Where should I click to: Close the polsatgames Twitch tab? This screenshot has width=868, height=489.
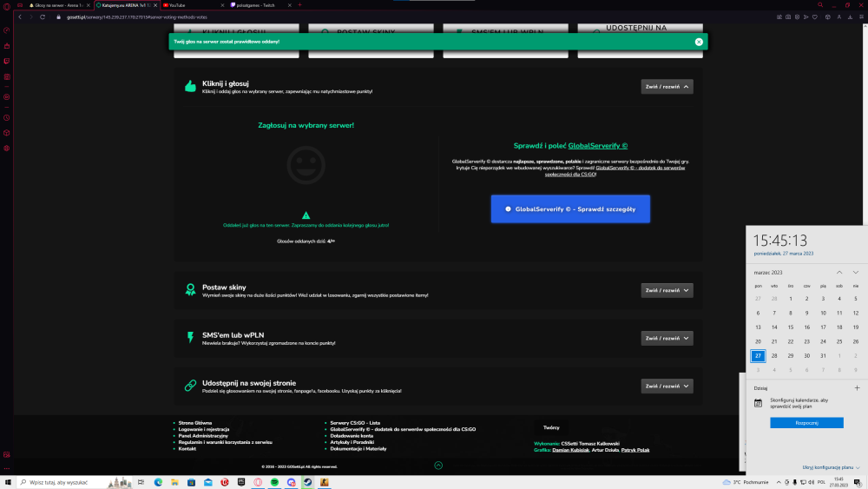289,5
